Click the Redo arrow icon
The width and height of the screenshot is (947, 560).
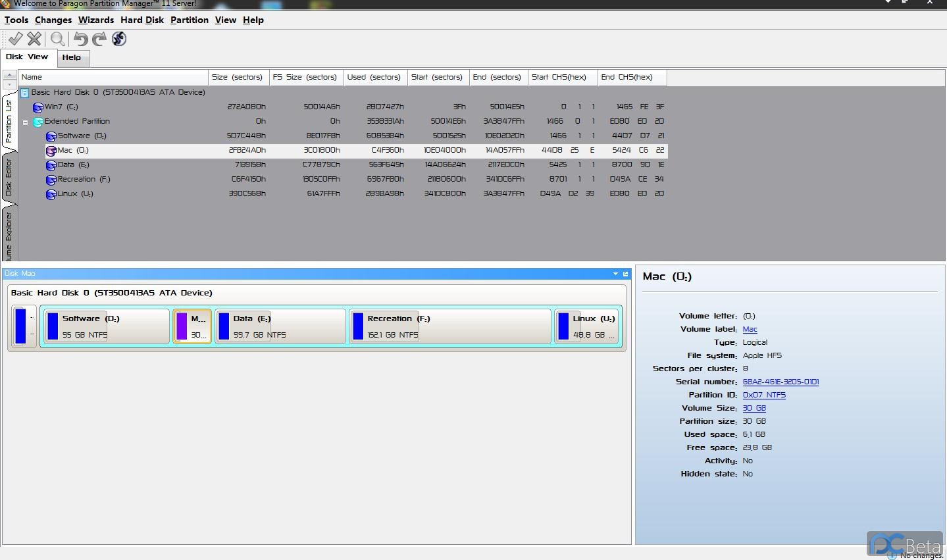click(99, 39)
